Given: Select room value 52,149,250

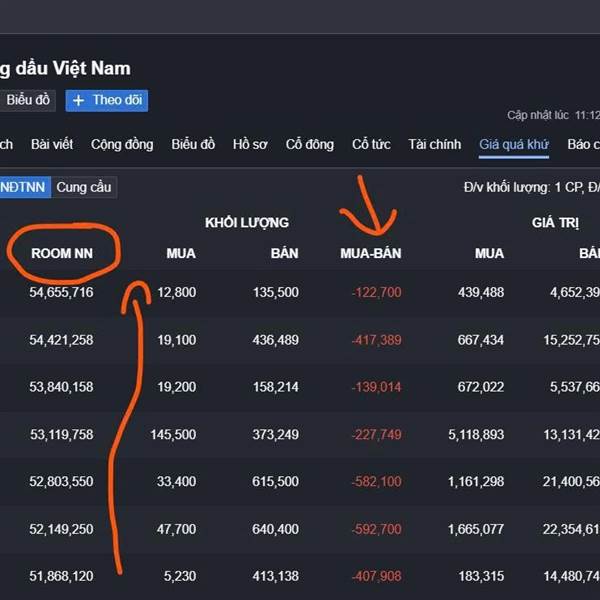Looking at the screenshot, I should coord(61,529).
